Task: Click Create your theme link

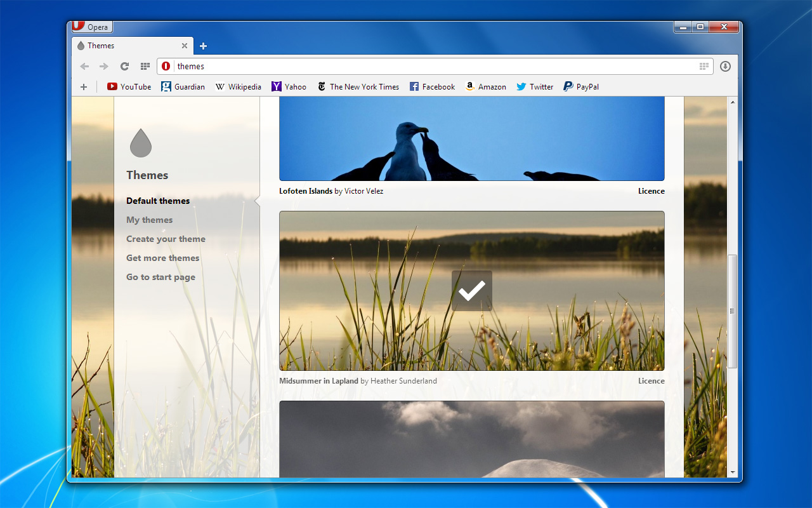Action: click(x=166, y=239)
